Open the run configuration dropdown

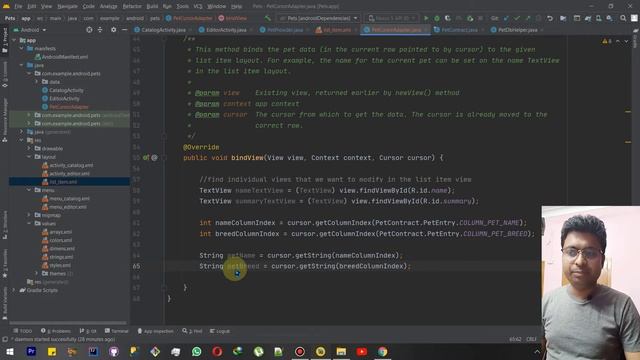point(318,18)
